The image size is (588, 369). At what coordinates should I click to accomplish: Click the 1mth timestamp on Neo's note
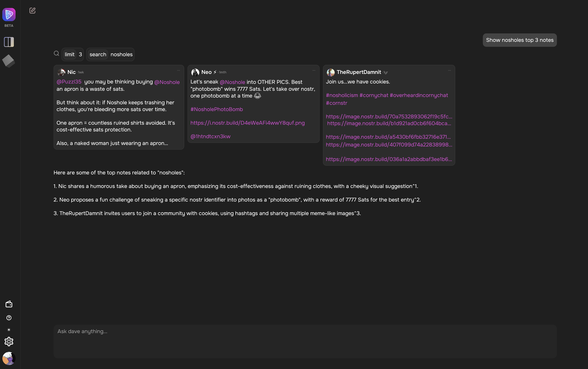pyautogui.click(x=223, y=72)
